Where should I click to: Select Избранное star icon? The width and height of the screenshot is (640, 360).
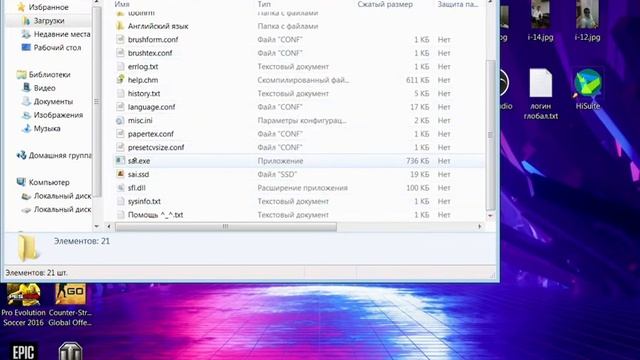21,7
